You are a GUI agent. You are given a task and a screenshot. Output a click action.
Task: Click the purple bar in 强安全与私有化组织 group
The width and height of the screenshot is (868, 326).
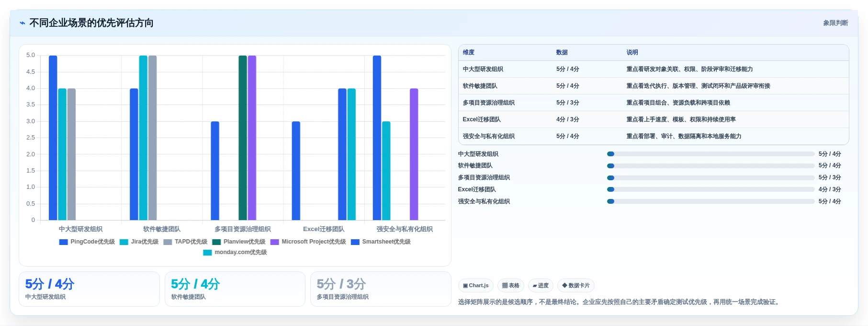(414, 154)
